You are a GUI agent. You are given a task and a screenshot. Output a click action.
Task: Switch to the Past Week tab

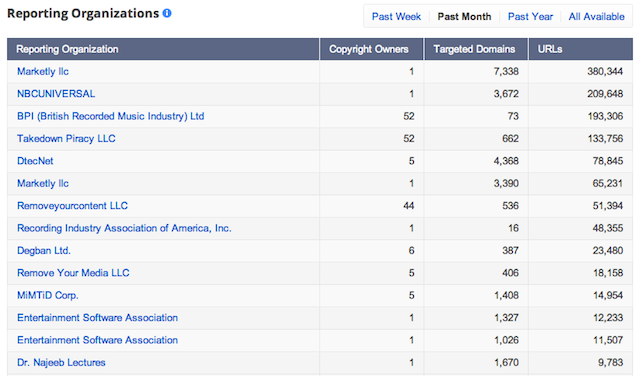pyautogui.click(x=396, y=17)
